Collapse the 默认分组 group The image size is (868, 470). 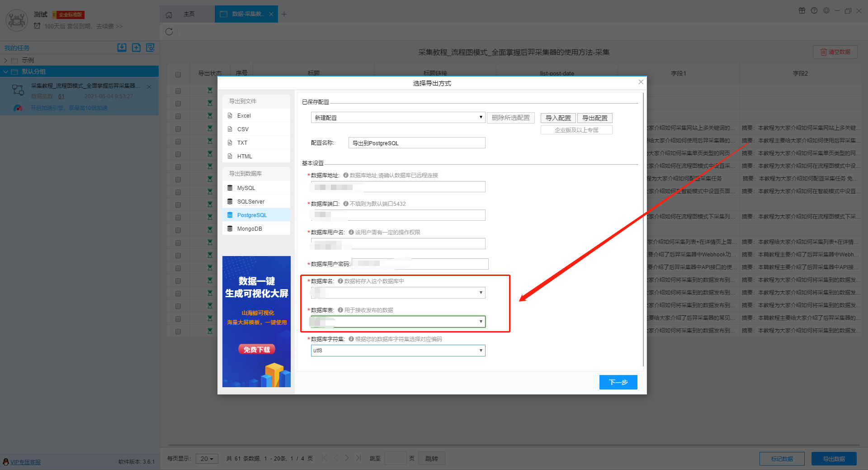pyautogui.click(x=5, y=71)
